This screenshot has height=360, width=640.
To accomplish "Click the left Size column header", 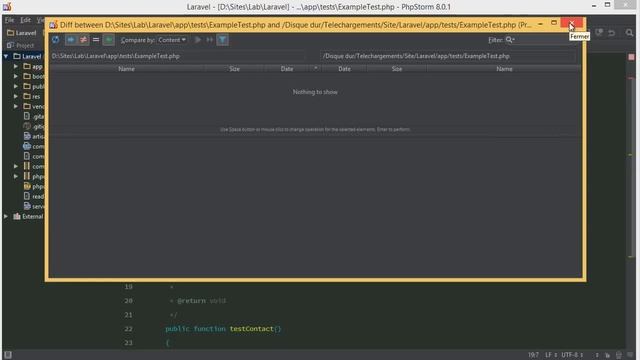I will point(234,69).
